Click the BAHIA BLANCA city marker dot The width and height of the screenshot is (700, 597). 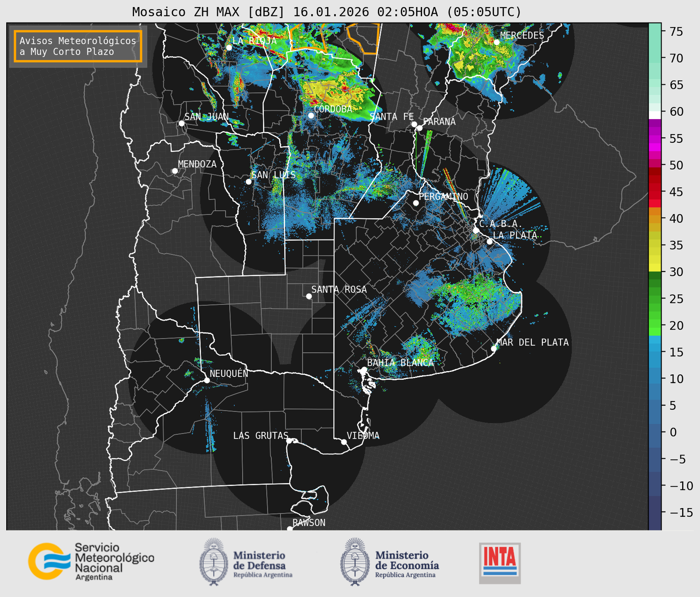pyautogui.click(x=364, y=369)
